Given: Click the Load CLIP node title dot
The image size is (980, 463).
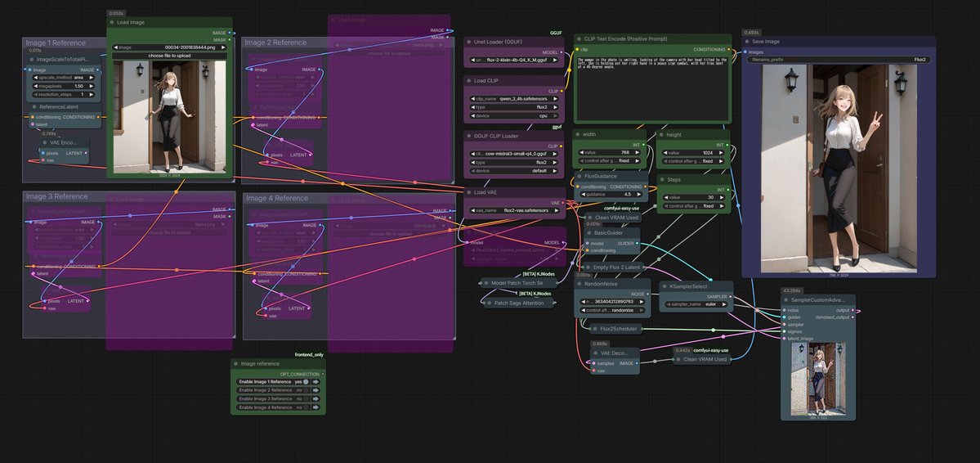Looking at the screenshot, I should (469, 81).
